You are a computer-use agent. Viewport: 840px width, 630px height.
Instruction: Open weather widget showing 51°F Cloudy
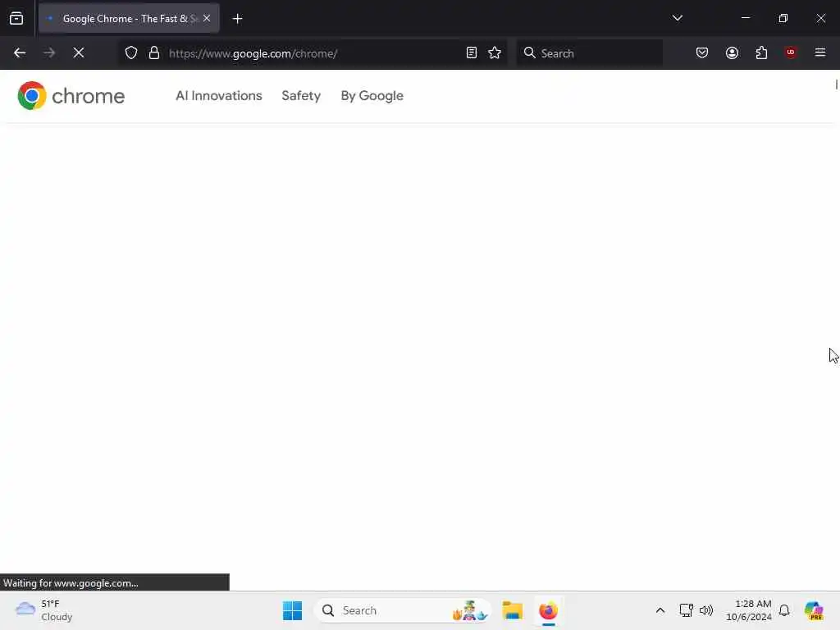click(44, 610)
